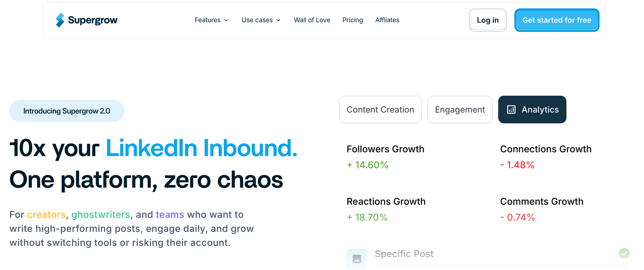Image resolution: width=644 pixels, height=270 pixels.
Task: Click the Specific Post entry
Action: click(404, 254)
